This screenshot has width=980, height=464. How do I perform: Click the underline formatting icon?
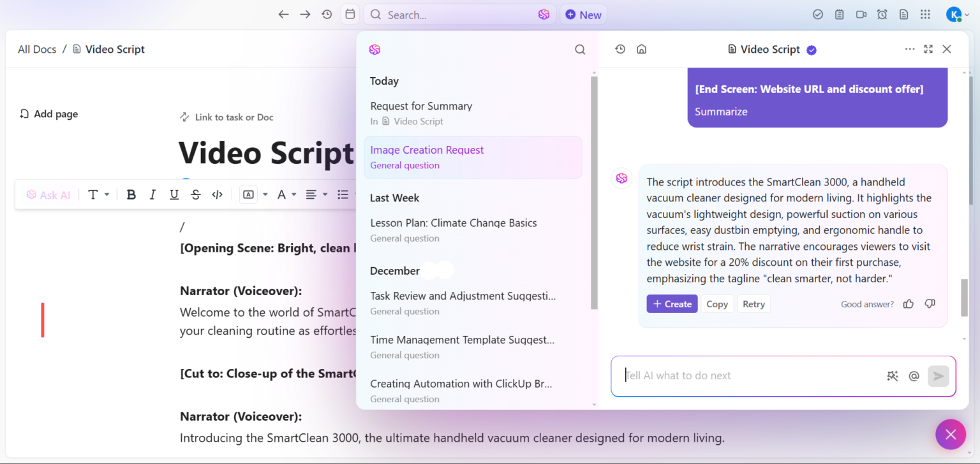coord(174,194)
